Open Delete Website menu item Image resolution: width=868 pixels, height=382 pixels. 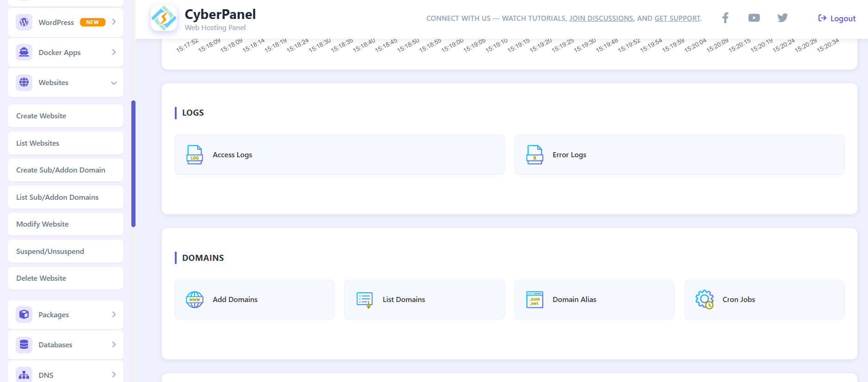point(66,278)
